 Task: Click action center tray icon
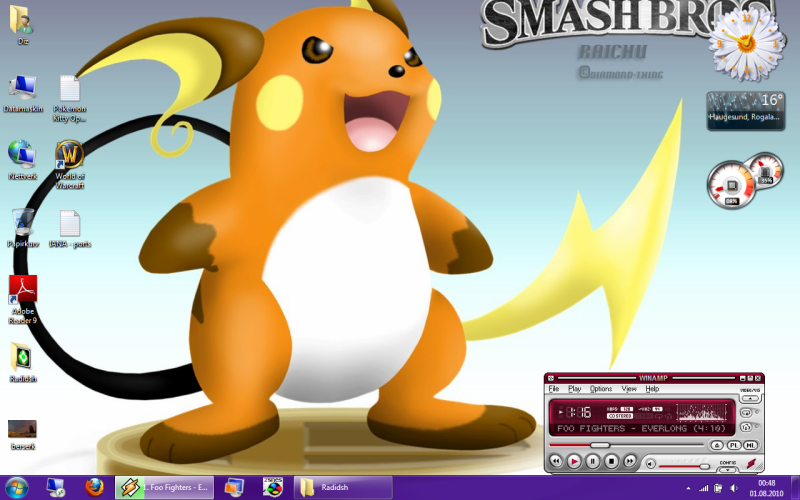click(x=718, y=489)
